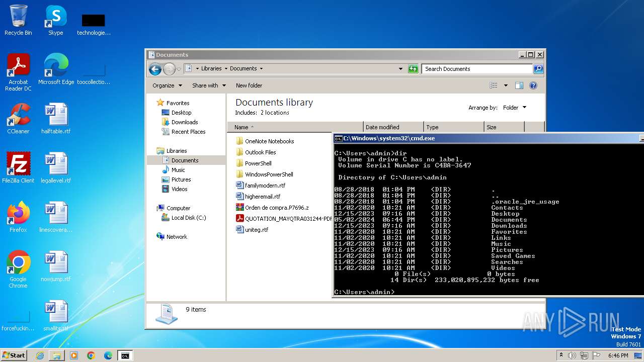Viewport: 644px width, 362px height.
Task: Launch Skype from the desktop
Action: 55,20
